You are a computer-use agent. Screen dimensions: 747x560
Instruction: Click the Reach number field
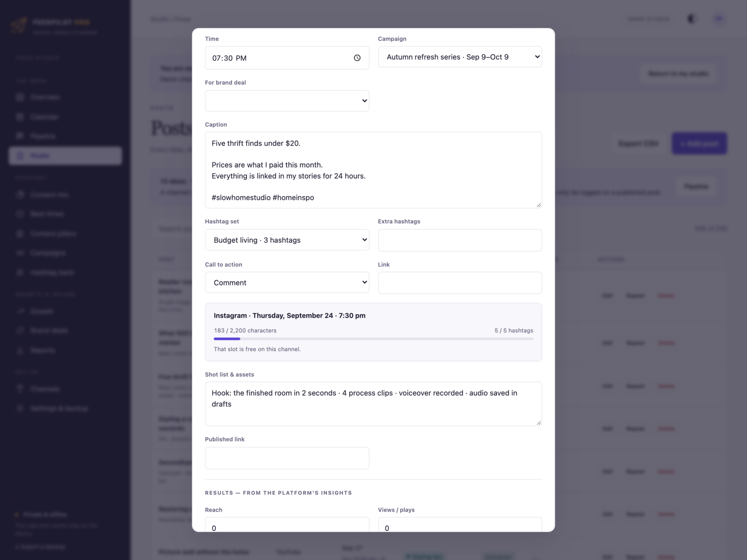pos(287,525)
